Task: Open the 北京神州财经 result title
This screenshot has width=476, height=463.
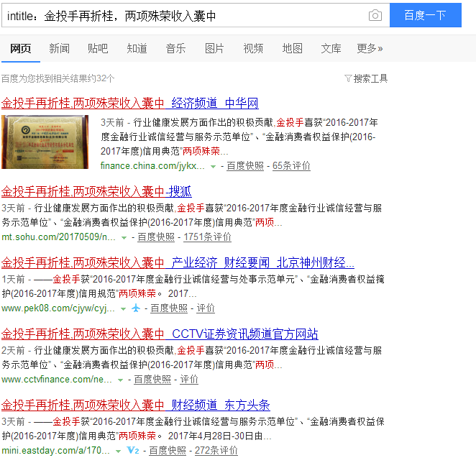Action: (x=178, y=262)
